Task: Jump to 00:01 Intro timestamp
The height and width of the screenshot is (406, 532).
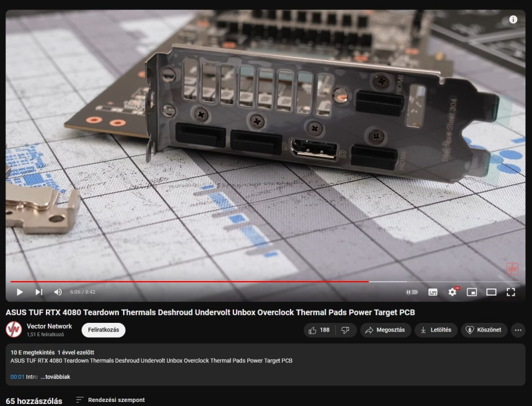Action: (17, 377)
